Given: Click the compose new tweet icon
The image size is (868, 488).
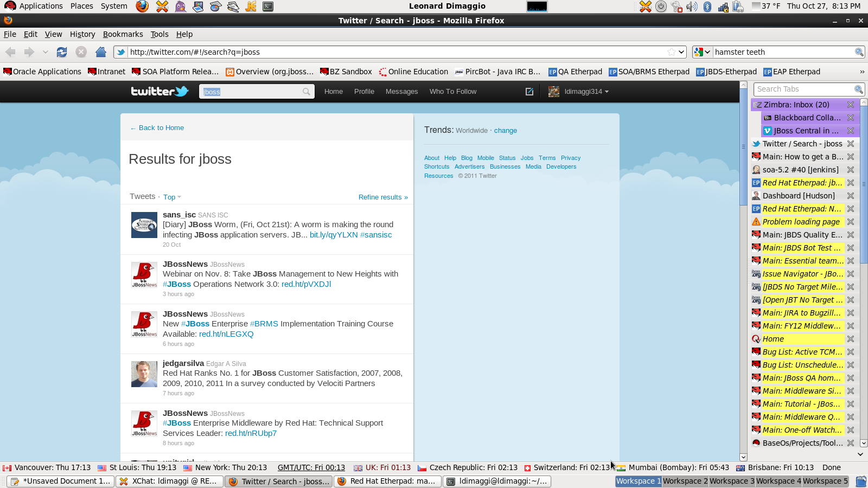Looking at the screenshot, I should click(x=529, y=92).
